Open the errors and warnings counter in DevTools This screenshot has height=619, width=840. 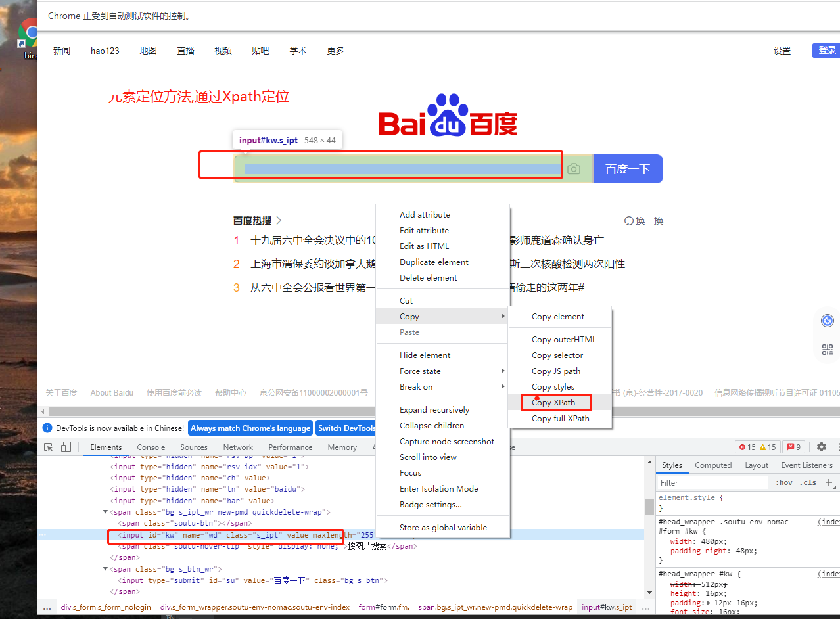pyautogui.click(x=758, y=447)
